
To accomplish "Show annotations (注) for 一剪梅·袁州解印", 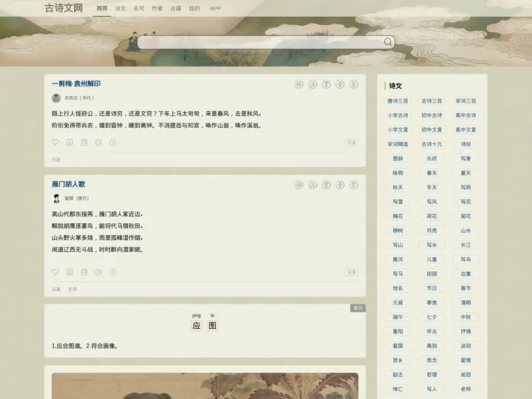I will point(313,84).
